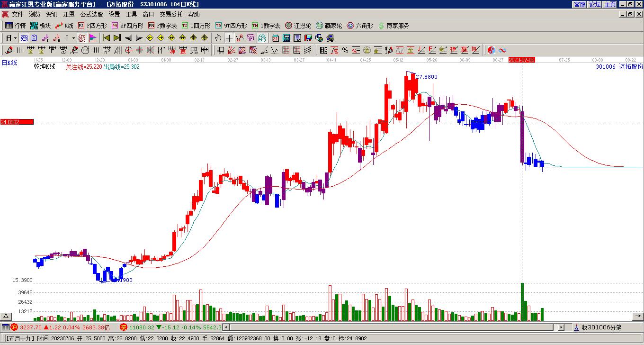Open the 板块 sector view
644x345 pixels.
(x=40, y=26)
